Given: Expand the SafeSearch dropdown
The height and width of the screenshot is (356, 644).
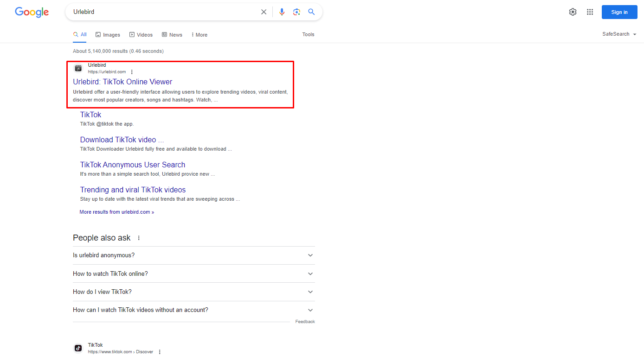Looking at the screenshot, I should point(619,34).
